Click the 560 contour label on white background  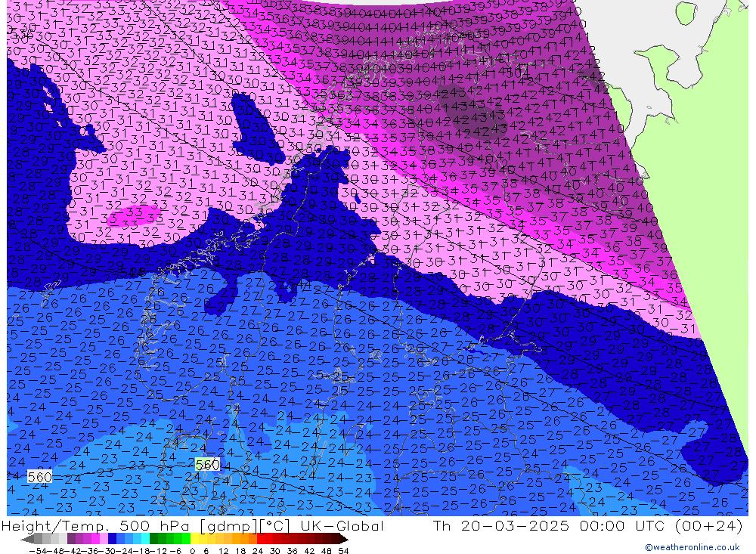pyautogui.click(x=39, y=478)
